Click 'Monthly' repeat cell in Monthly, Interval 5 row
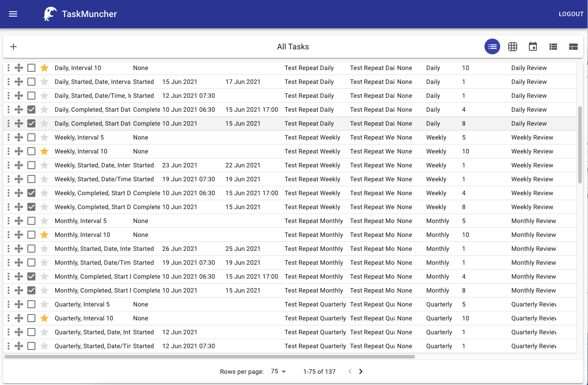The height and width of the screenshot is (385, 588). (438, 221)
